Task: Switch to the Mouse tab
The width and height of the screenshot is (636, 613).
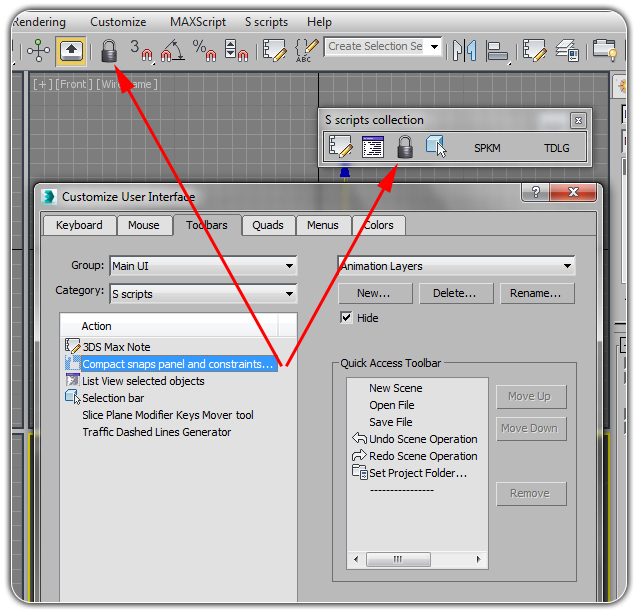Action: coord(144,225)
